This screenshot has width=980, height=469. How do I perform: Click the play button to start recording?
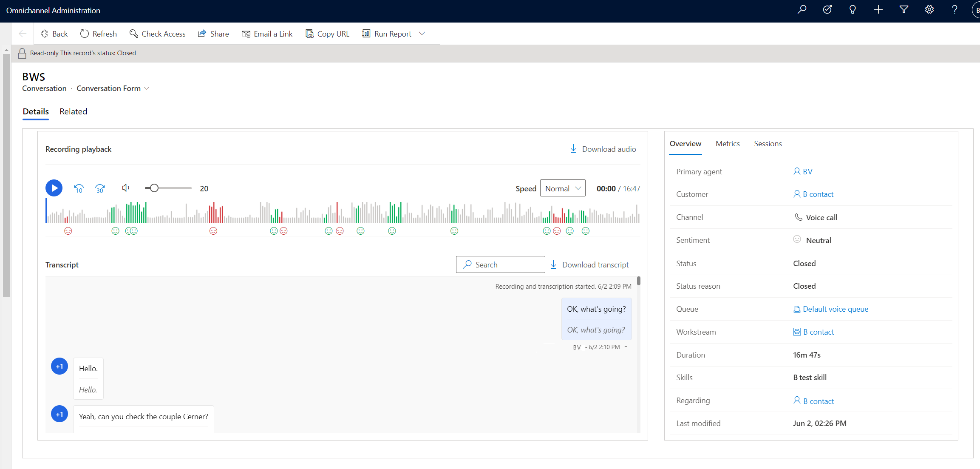pyautogui.click(x=54, y=188)
